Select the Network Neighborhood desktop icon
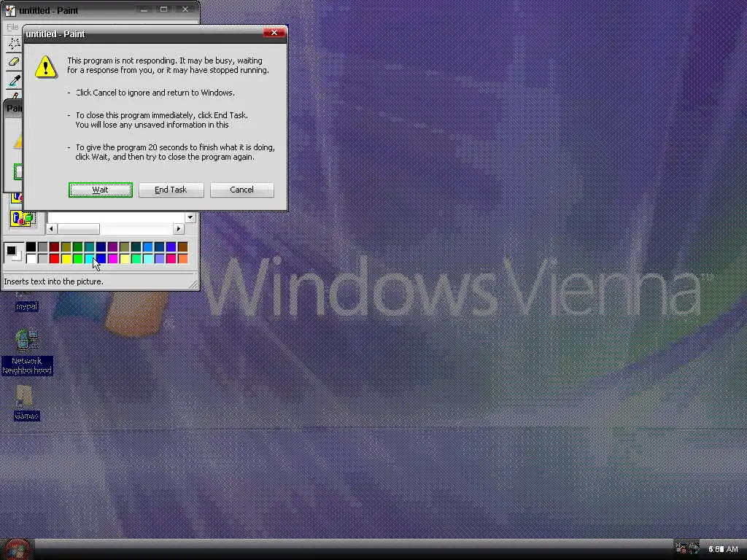The image size is (747, 560). (x=27, y=352)
